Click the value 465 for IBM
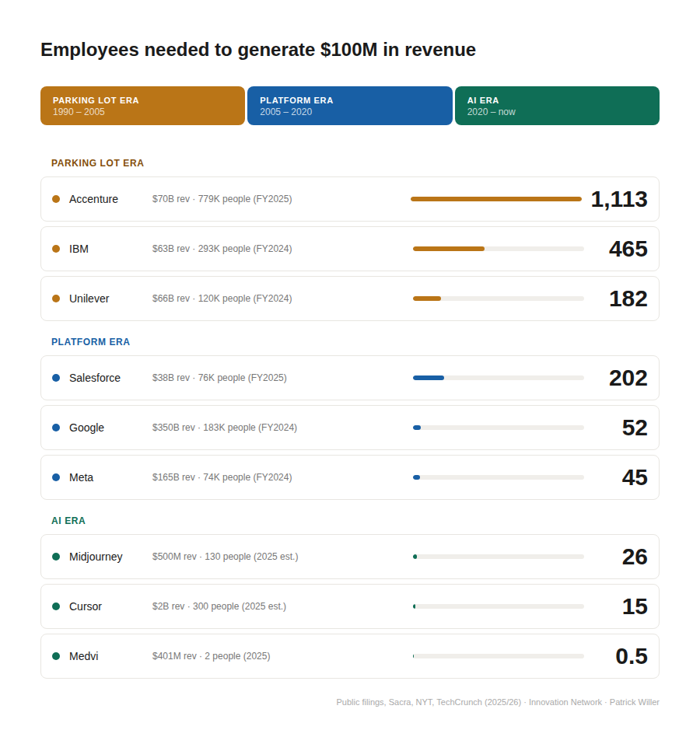 point(628,249)
